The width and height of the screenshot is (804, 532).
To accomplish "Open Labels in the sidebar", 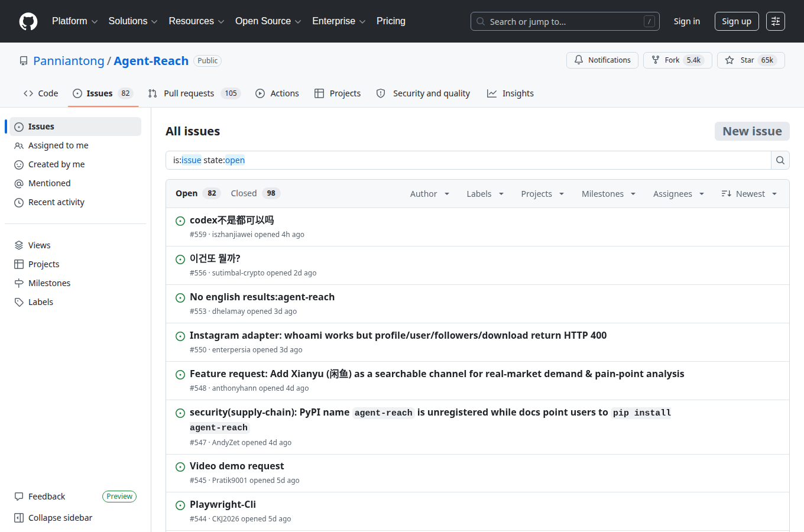I will 75,302.
